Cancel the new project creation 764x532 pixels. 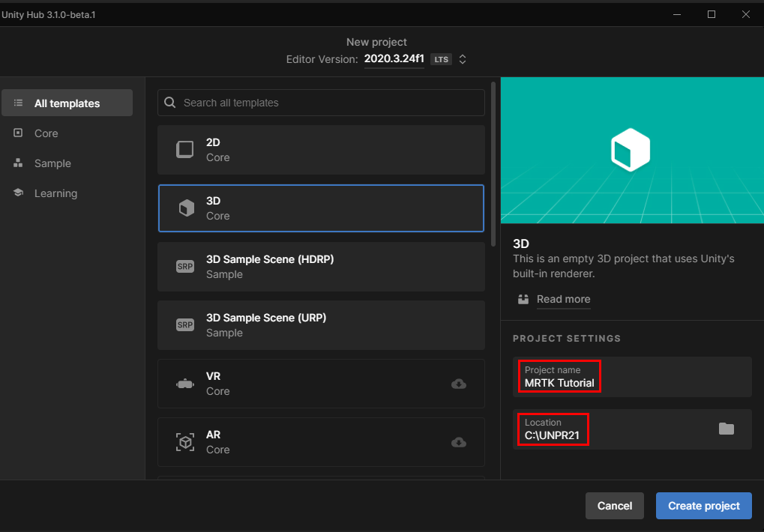point(614,505)
